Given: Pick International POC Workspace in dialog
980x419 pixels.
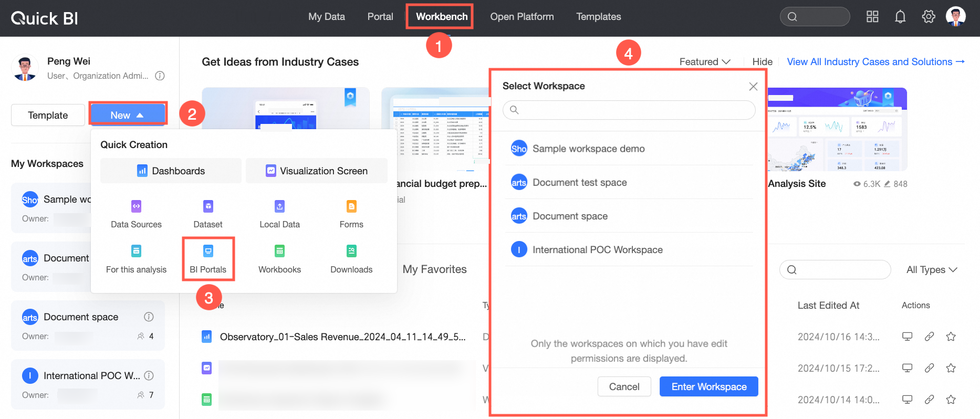Looking at the screenshot, I should 629,249.
